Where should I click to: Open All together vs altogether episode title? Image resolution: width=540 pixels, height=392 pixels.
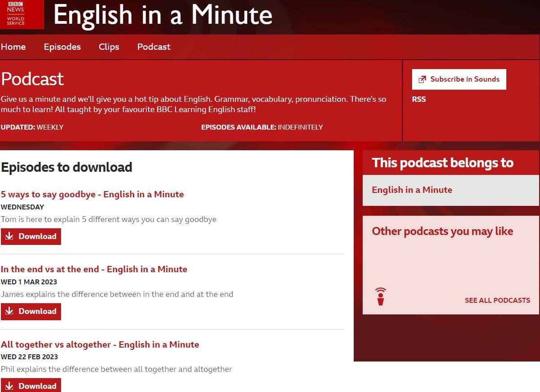tap(100, 344)
